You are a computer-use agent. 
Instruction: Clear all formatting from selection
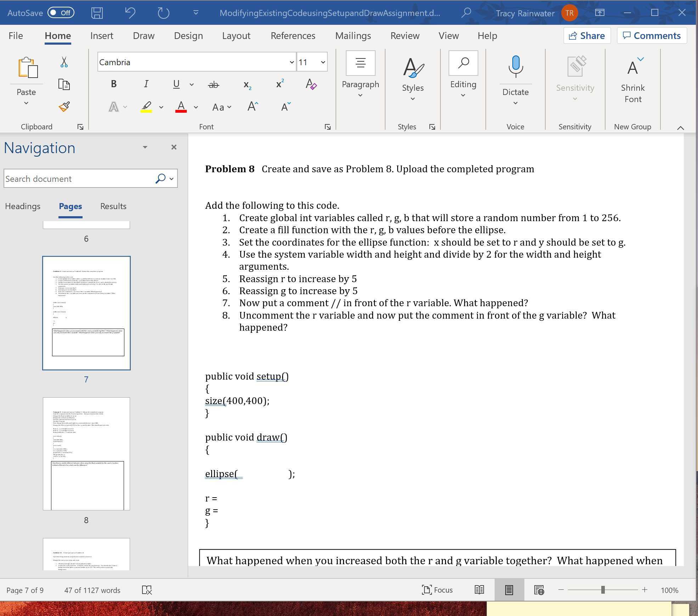pyautogui.click(x=311, y=84)
